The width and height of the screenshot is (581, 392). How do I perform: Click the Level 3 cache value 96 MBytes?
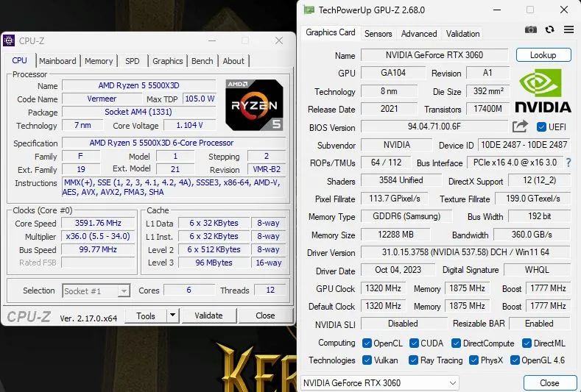214,263
